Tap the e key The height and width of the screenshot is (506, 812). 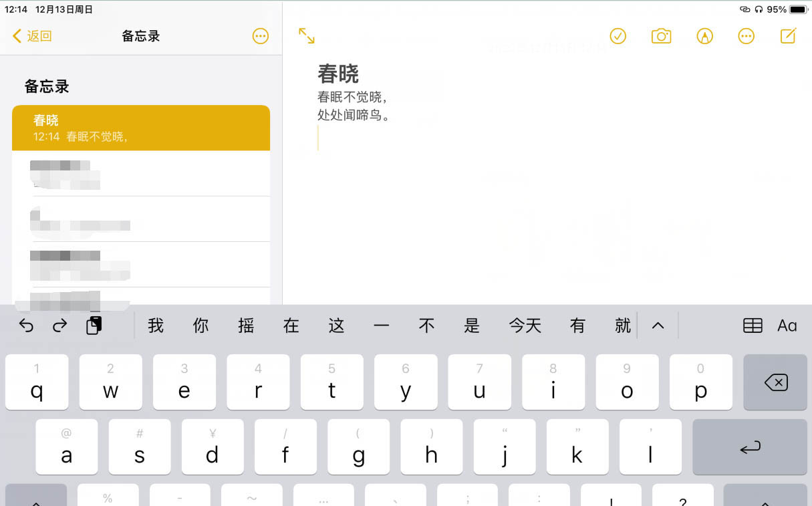[x=184, y=382]
